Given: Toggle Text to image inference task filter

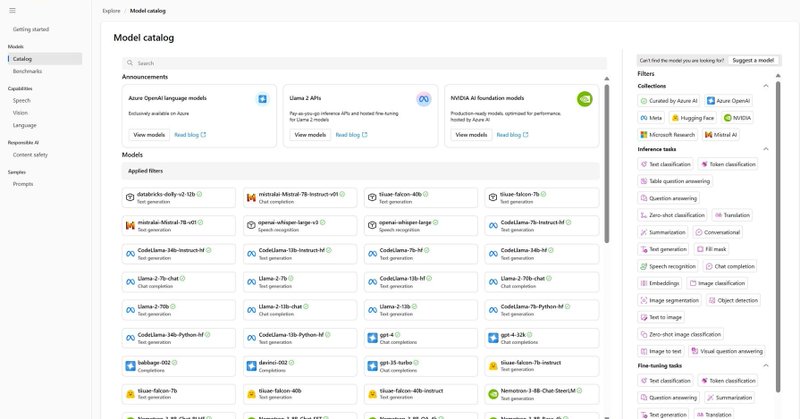Looking at the screenshot, I should pyautogui.click(x=661, y=317).
